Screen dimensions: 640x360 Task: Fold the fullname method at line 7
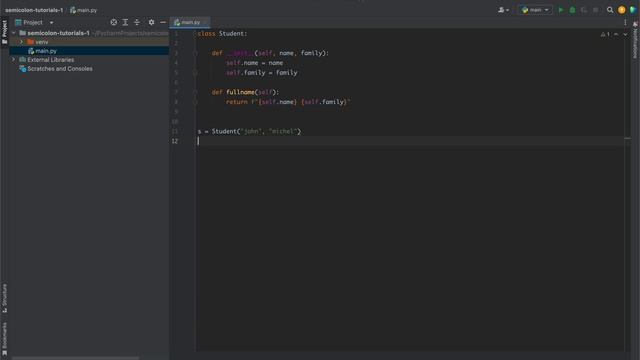195,92
